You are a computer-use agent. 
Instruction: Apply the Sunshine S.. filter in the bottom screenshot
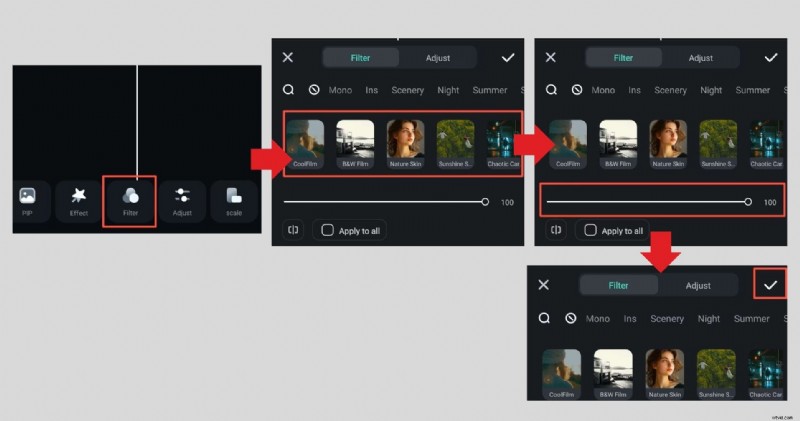tap(716, 374)
